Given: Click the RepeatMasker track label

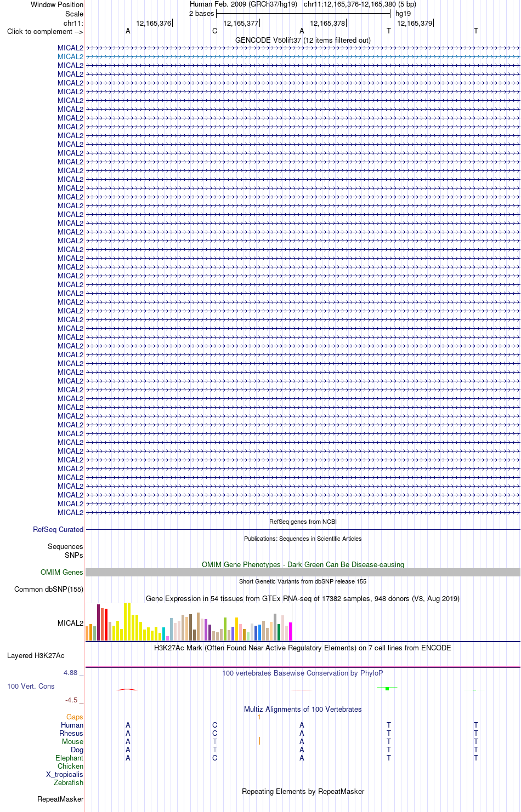Looking at the screenshot, I should point(60,799).
